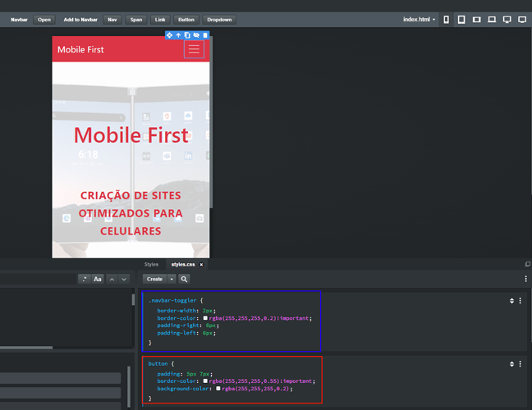Edit rgba(255,255,255,0.2)!important value
Image resolution: width=532 pixels, height=410 pixels.
click(x=260, y=318)
